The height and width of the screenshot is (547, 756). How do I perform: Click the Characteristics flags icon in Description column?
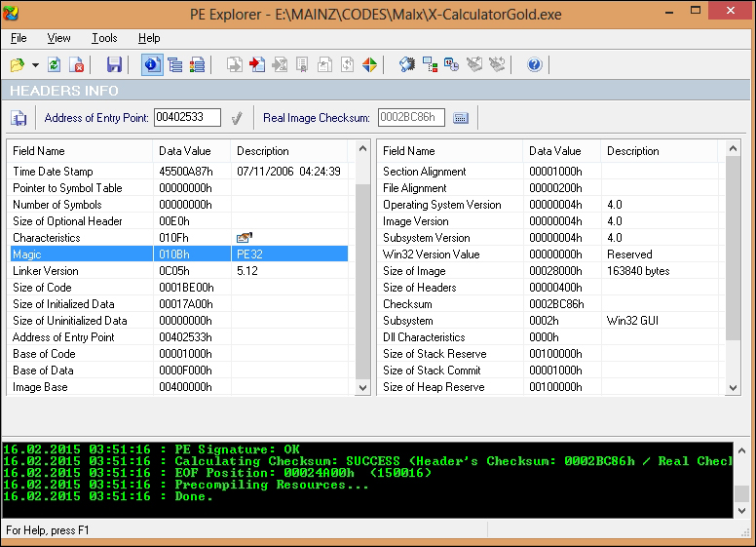point(244,237)
